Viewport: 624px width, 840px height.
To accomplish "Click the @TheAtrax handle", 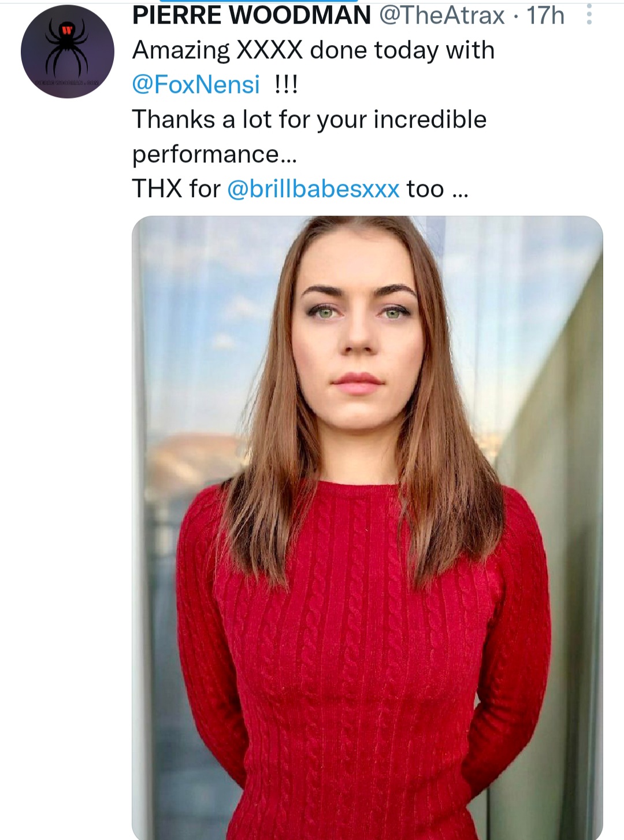I will point(441,15).
